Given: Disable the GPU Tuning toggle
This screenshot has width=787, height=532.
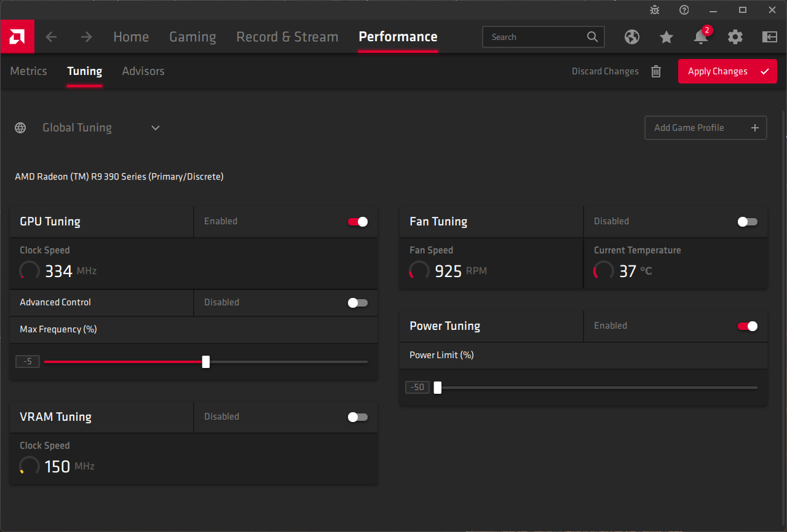Looking at the screenshot, I should click(358, 222).
